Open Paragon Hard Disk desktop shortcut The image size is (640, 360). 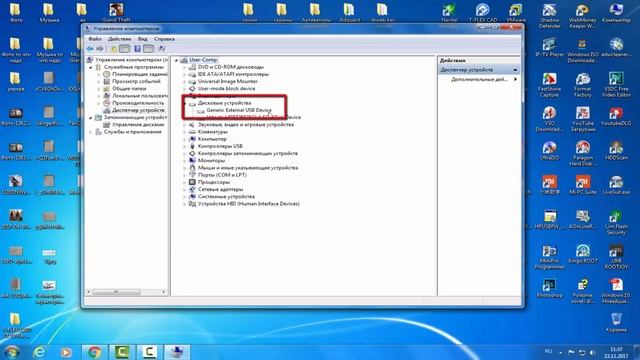click(582, 154)
